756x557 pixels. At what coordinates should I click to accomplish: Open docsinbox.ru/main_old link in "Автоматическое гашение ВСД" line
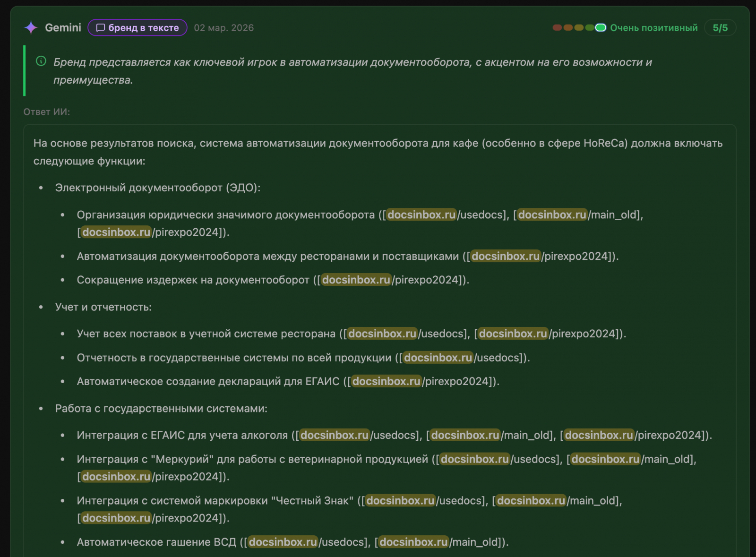point(413,542)
